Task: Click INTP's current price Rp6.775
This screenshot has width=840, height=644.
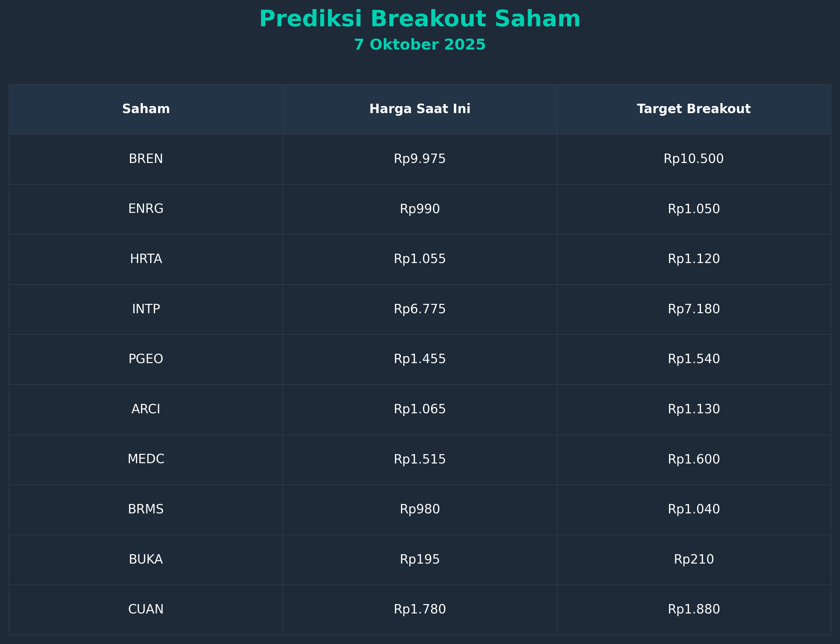Action: click(420, 309)
